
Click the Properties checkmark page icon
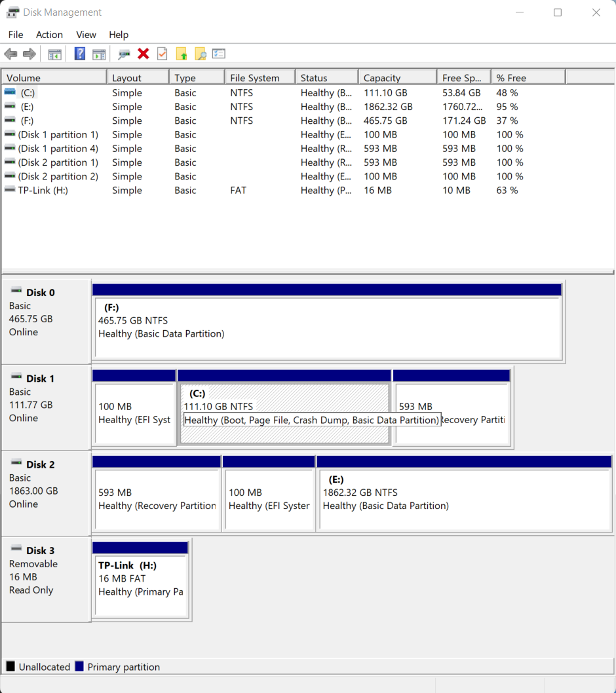click(163, 54)
